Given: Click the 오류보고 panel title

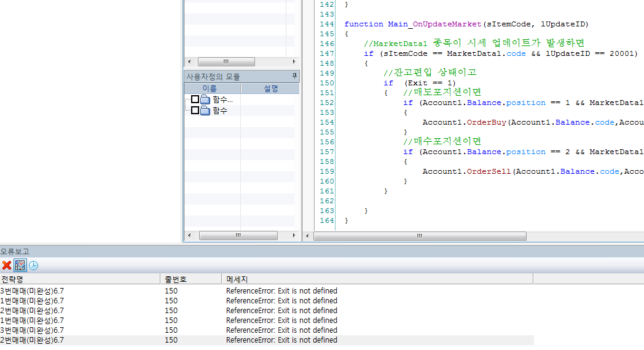Looking at the screenshot, I should pyautogui.click(x=15, y=252).
